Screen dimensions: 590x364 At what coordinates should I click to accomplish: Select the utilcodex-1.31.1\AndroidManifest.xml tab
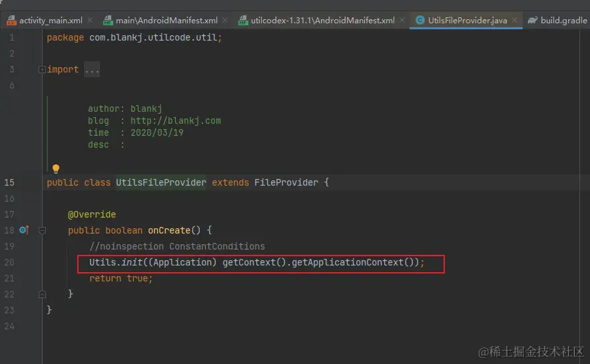[322, 21]
